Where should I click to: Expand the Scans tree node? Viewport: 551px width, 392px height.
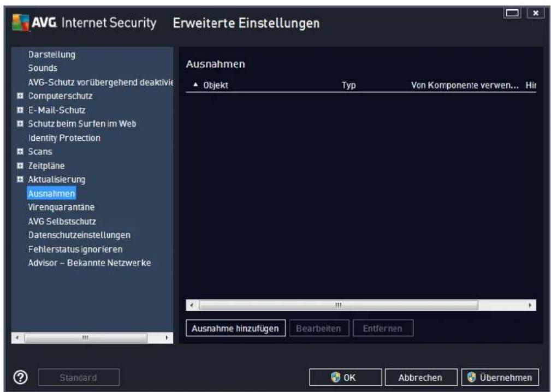tap(20, 151)
